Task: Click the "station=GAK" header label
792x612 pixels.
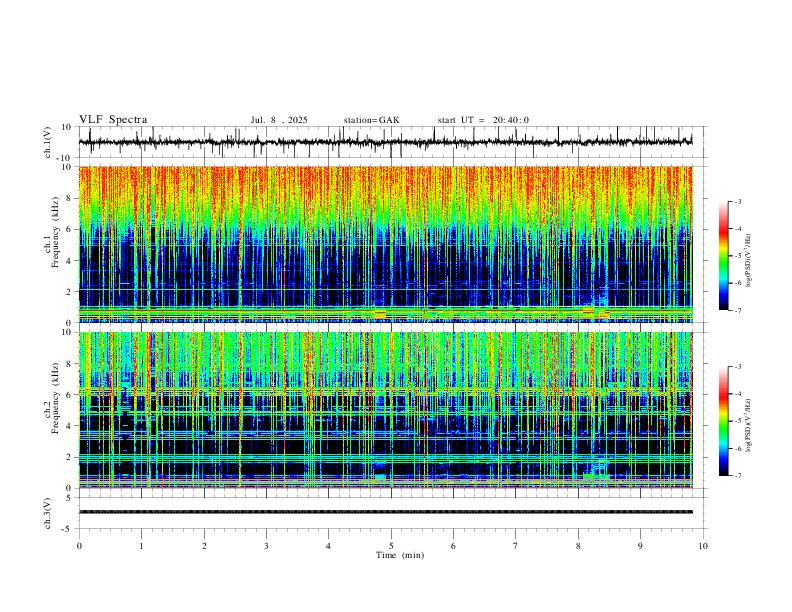Action: click(372, 120)
